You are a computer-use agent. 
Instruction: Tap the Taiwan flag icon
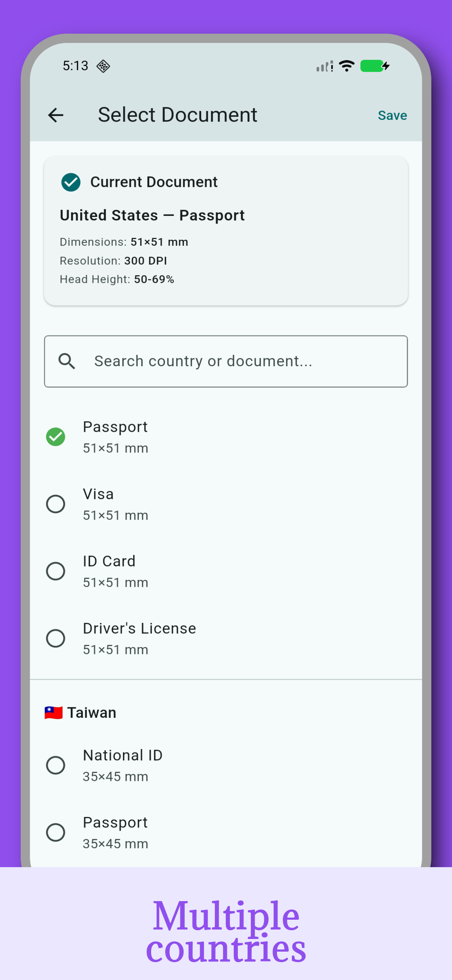click(x=54, y=713)
